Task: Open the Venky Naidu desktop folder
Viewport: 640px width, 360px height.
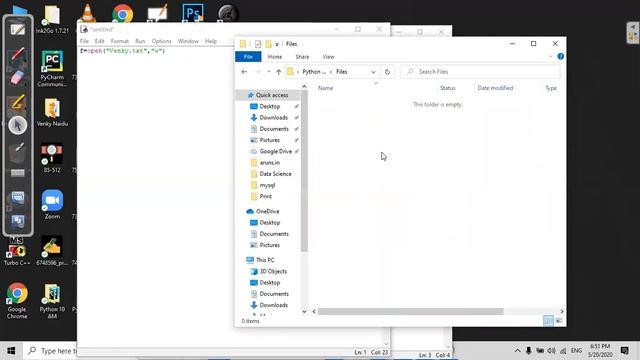Action: click(x=52, y=112)
